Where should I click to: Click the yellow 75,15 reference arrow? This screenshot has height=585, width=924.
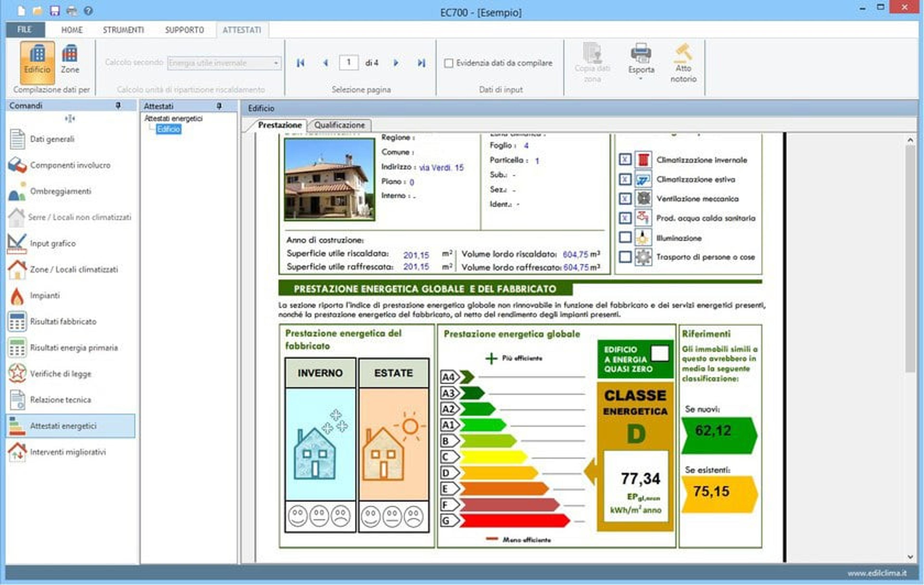click(x=719, y=494)
